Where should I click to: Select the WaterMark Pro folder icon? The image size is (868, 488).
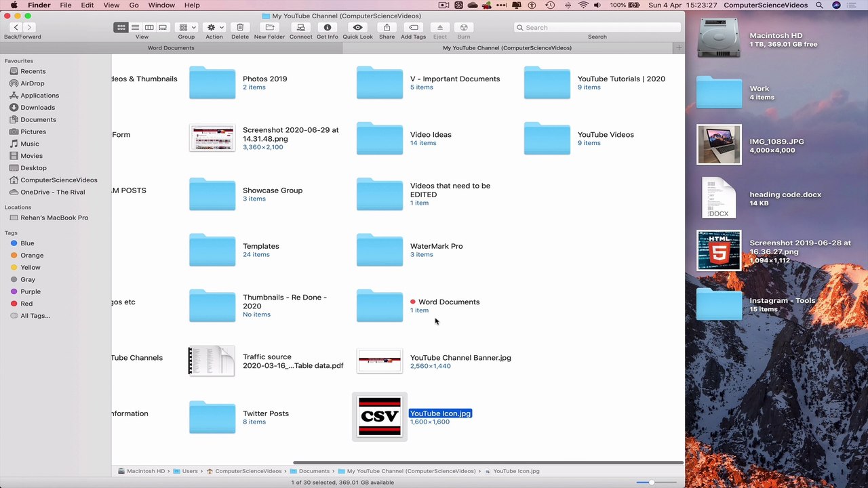click(x=380, y=250)
